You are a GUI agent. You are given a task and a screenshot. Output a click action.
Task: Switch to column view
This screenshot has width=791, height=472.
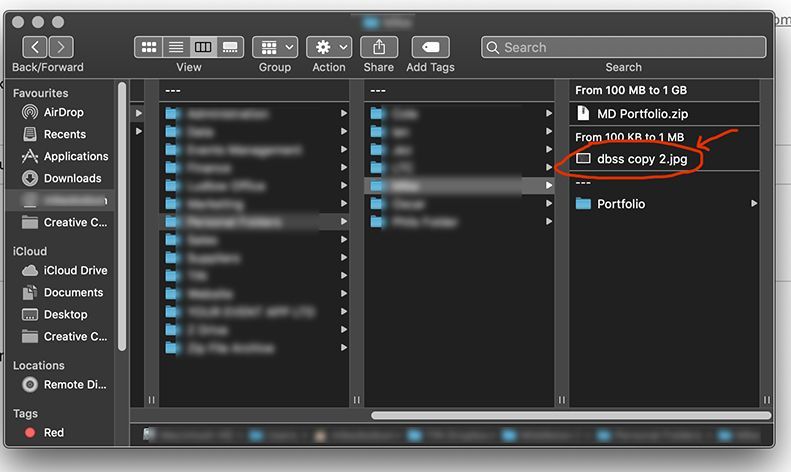coord(203,47)
